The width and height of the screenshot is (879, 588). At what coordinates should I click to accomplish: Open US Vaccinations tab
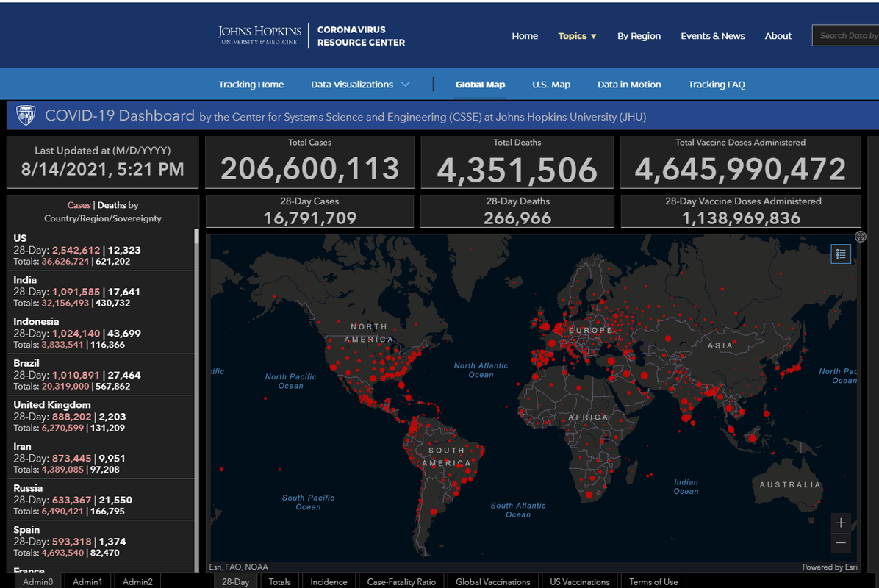(580, 582)
